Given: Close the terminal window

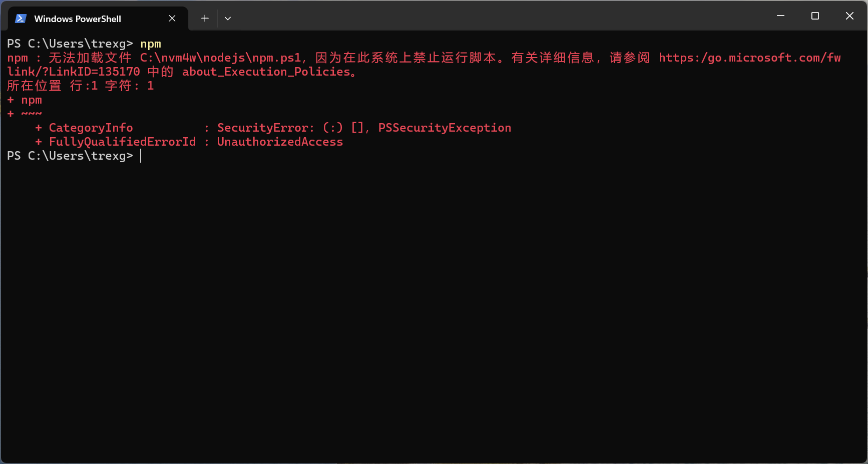Looking at the screenshot, I should tap(849, 16).
